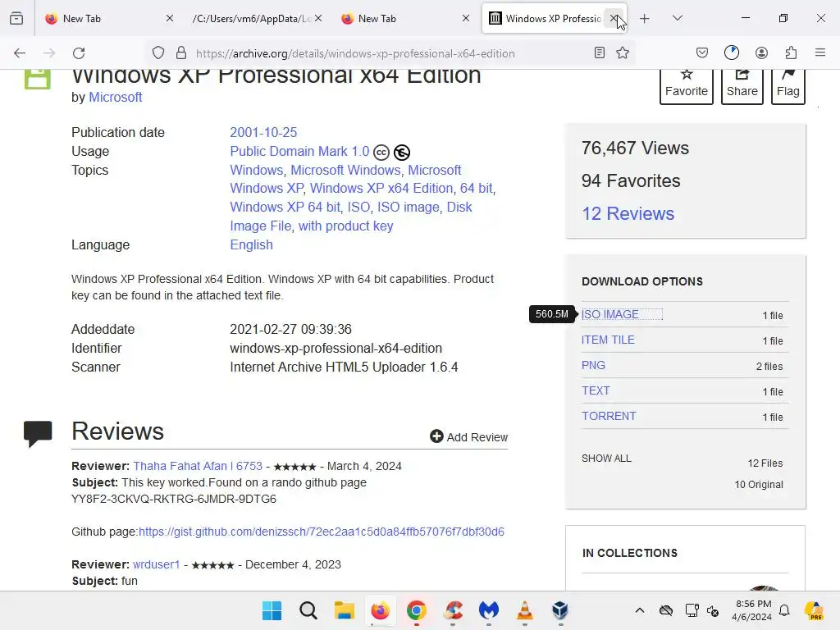840x630 pixels.
Task: Open the 'with product key' topic
Action: coord(345,226)
